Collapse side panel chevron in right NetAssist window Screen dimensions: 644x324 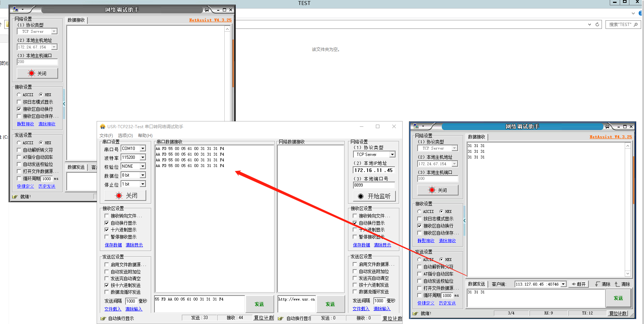pos(464,221)
